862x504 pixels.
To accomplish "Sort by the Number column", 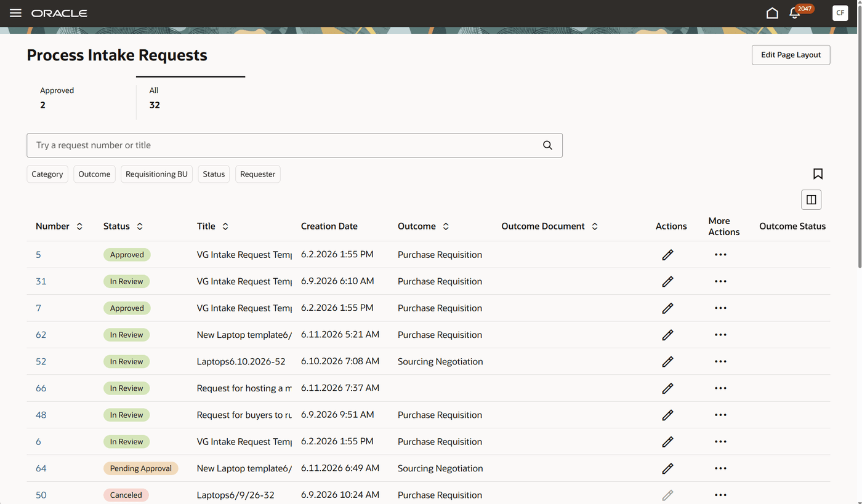I will pyautogui.click(x=79, y=226).
